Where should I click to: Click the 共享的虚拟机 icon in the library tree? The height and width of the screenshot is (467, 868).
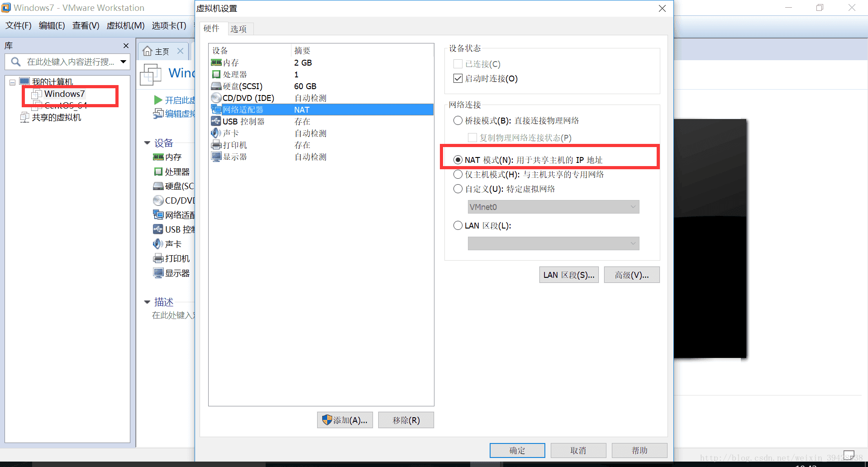[25, 117]
